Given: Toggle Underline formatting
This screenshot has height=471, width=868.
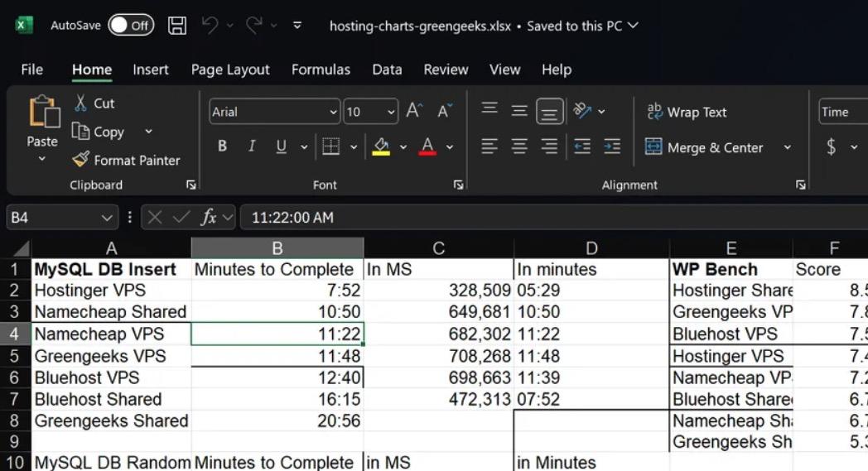Looking at the screenshot, I should (x=282, y=147).
